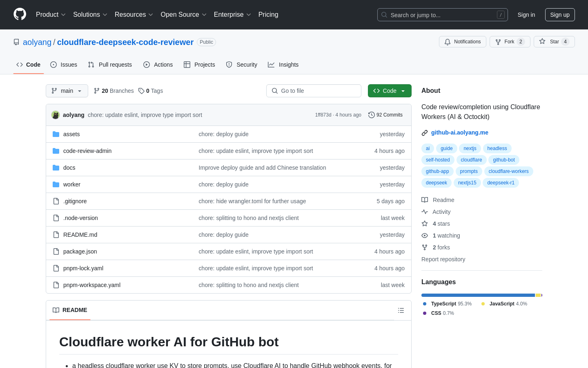Screen dimensions: 588x368
Task: Expand the Enterprise menu
Action: click(x=232, y=14)
